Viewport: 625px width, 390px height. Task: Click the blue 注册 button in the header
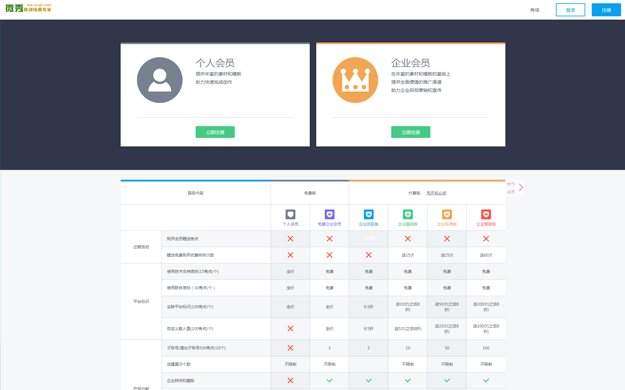click(x=606, y=10)
